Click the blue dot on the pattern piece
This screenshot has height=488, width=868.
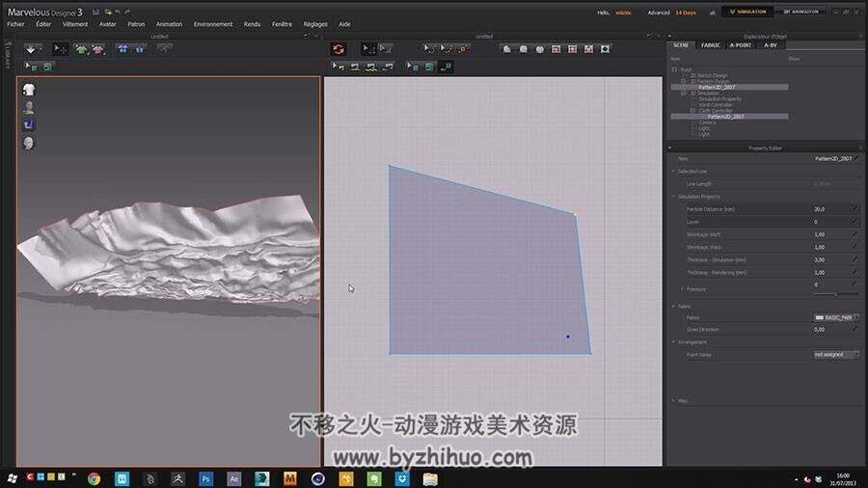coord(567,337)
